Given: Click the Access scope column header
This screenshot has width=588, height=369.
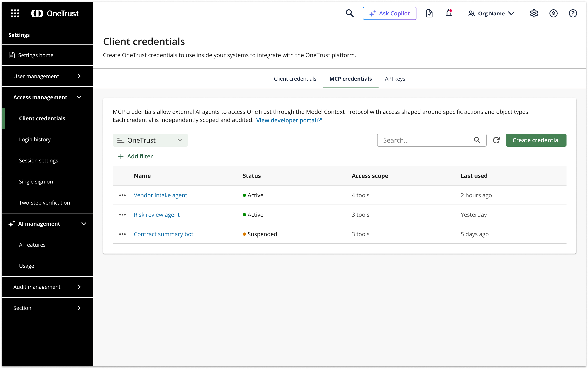Looking at the screenshot, I should [370, 176].
